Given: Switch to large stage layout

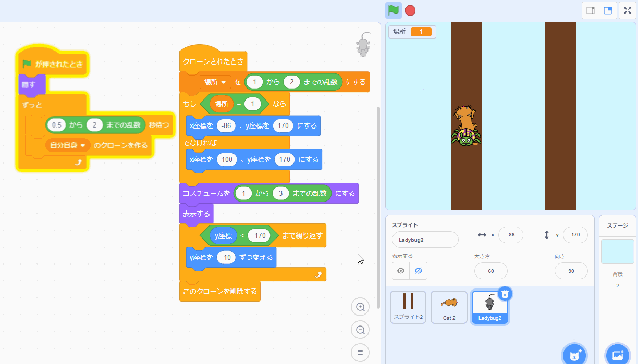Looking at the screenshot, I should pyautogui.click(x=608, y=10).
